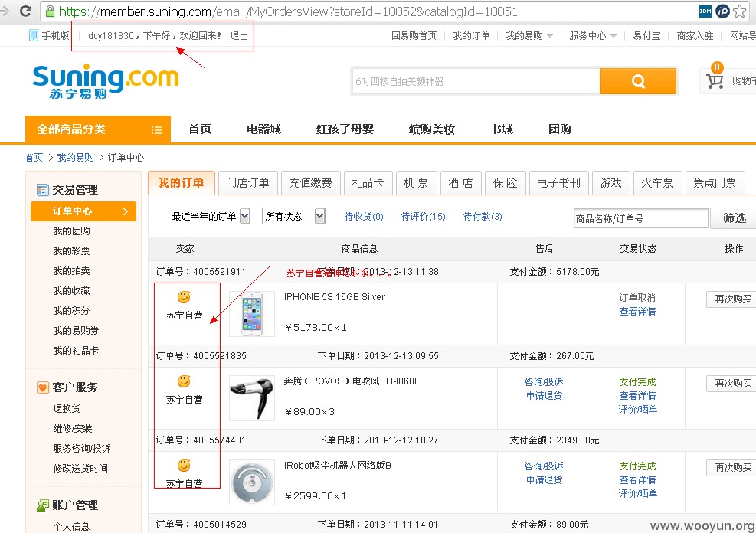Viewport: 756px width, 533px height.
Task: Click the IP extension icon in address bar
Action: [x=722, y=11]
